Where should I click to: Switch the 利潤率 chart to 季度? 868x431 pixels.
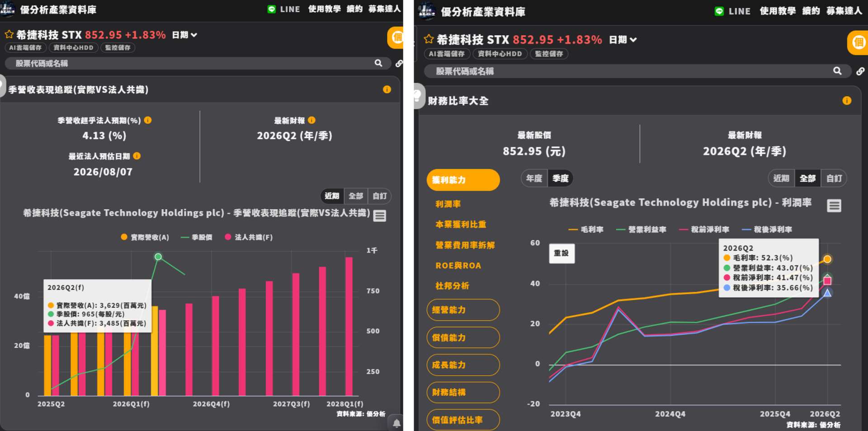[x=561, y=178]
